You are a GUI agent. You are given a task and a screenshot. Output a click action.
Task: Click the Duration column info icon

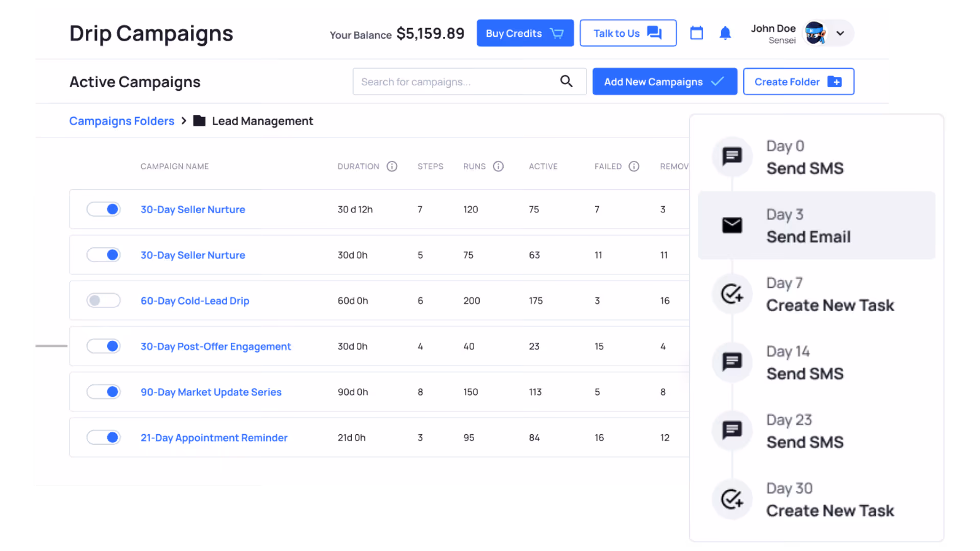(x=391, y=166)
